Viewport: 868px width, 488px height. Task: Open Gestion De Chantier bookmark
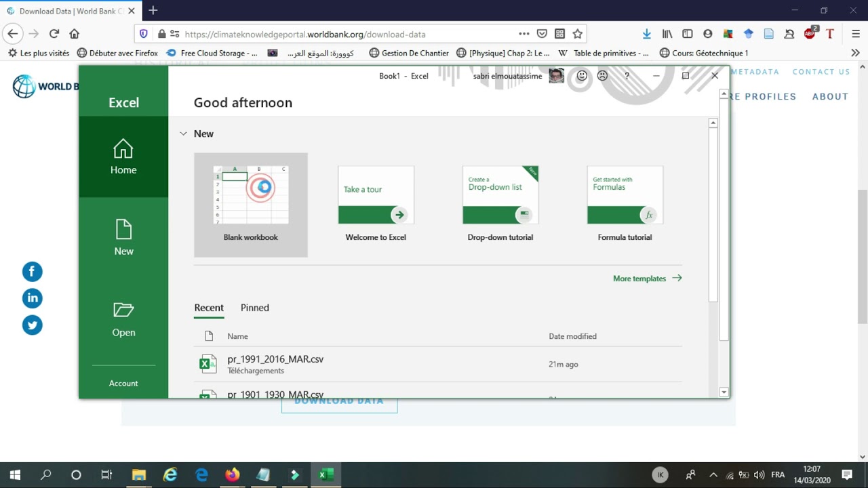click(409, 53)
